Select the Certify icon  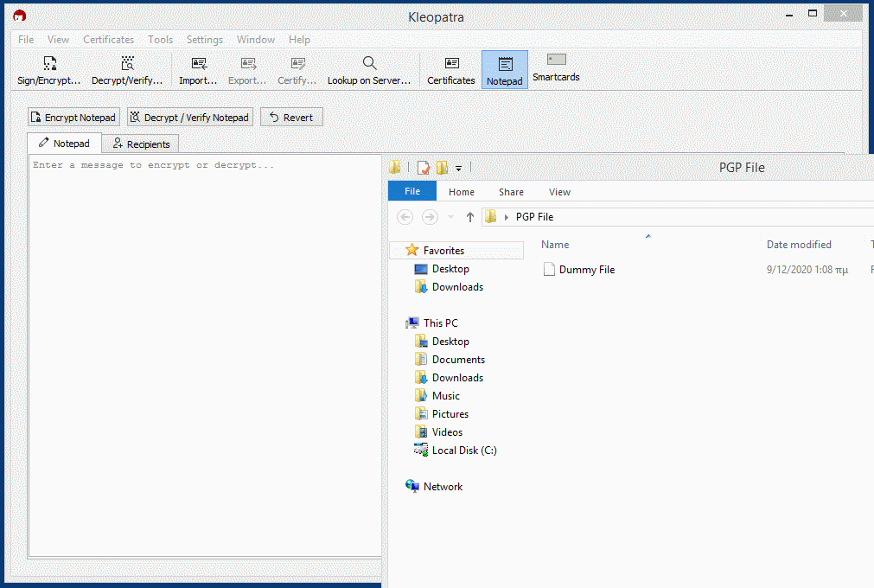[x=297, y=67]
